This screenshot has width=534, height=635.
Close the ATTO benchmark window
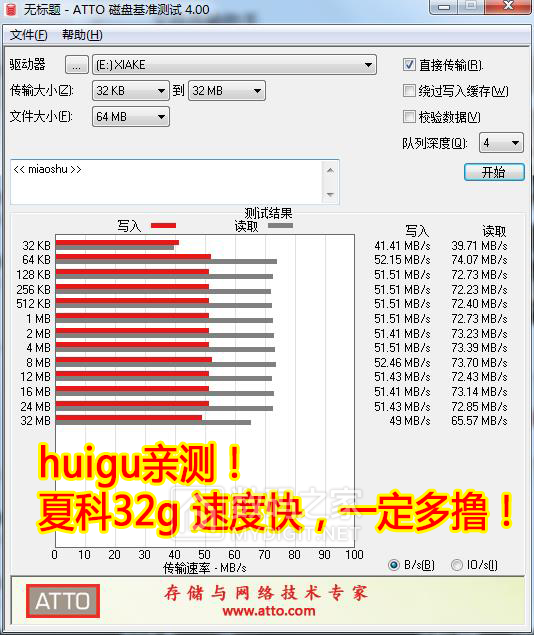point(508,6)
